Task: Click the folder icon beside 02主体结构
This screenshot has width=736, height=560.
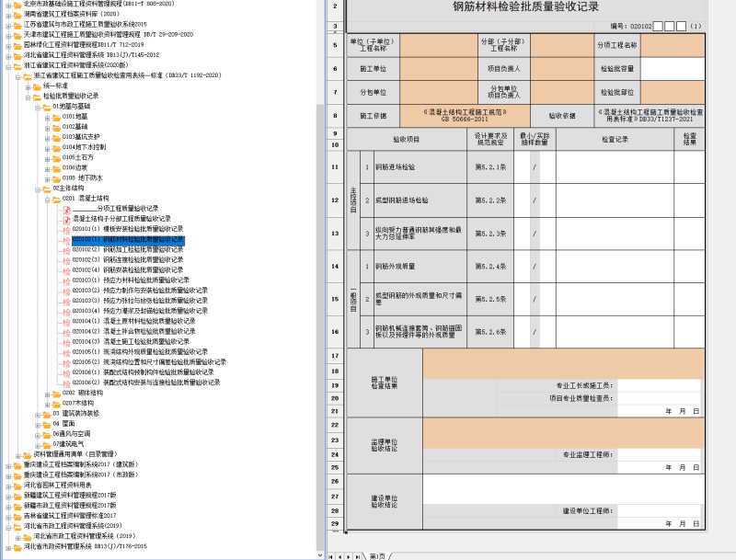Action: (47, 188)
